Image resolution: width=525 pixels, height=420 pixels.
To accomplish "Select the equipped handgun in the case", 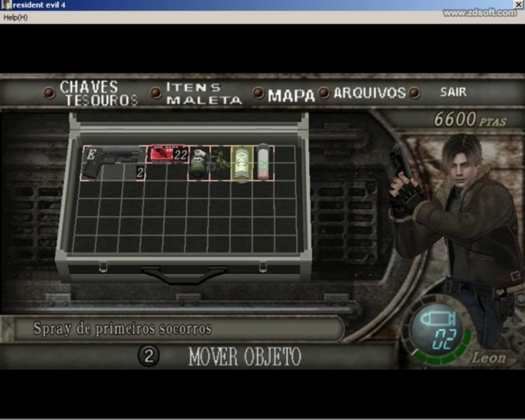I will coord(114,163).
